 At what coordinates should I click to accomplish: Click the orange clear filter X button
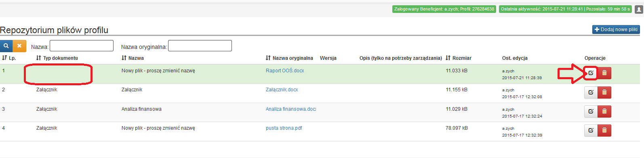(19, 46)
